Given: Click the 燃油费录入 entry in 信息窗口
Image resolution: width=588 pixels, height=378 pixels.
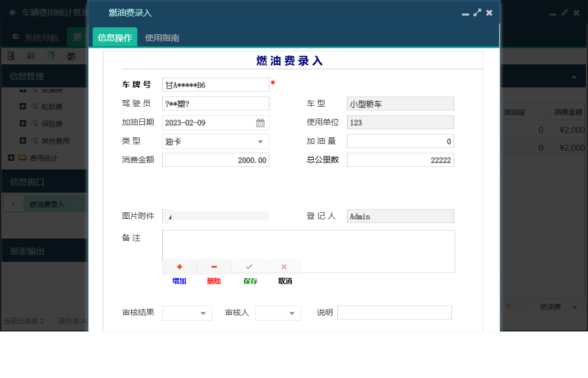Looking at the screenshot, I should click(48, 204).
